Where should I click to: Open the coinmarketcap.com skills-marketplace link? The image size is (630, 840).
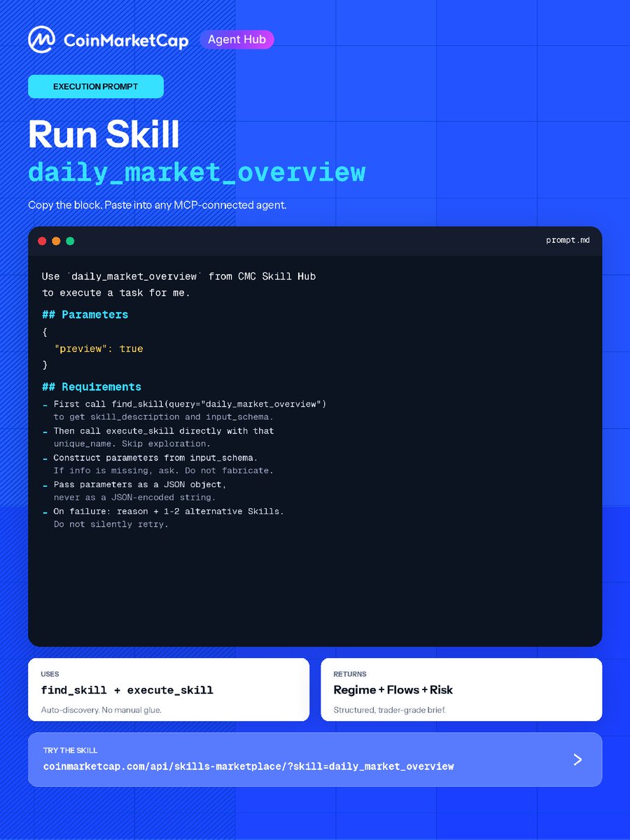248,766
